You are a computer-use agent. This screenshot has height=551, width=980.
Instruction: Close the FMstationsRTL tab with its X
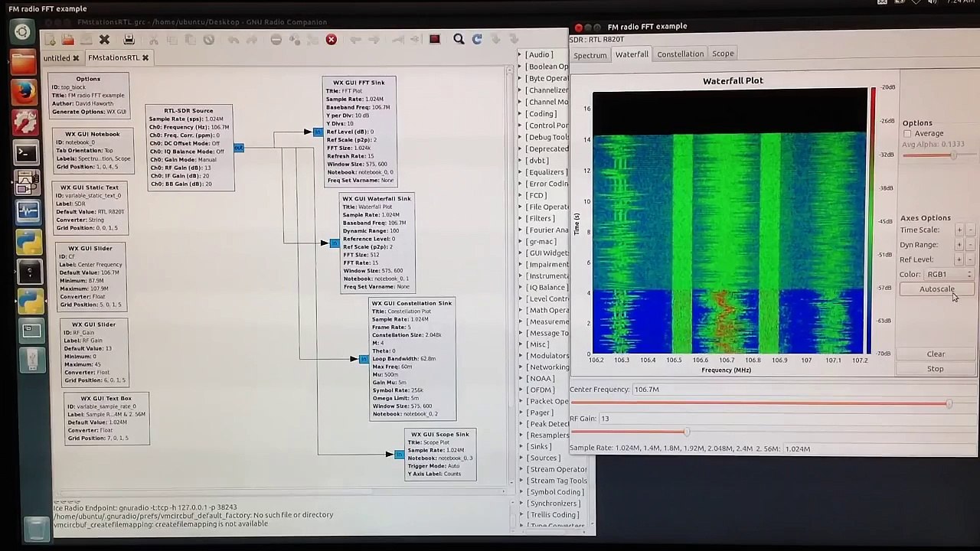(x=145, y=57)
